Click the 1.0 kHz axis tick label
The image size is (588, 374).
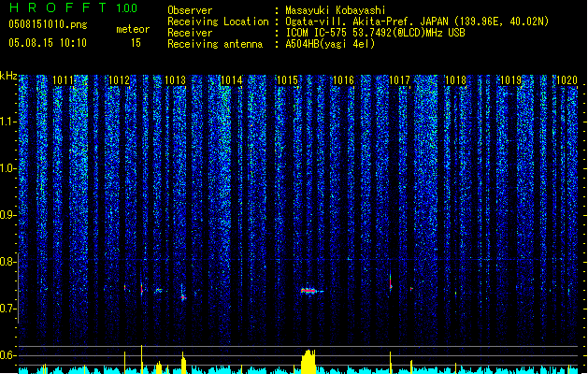[x=8, y=168]
